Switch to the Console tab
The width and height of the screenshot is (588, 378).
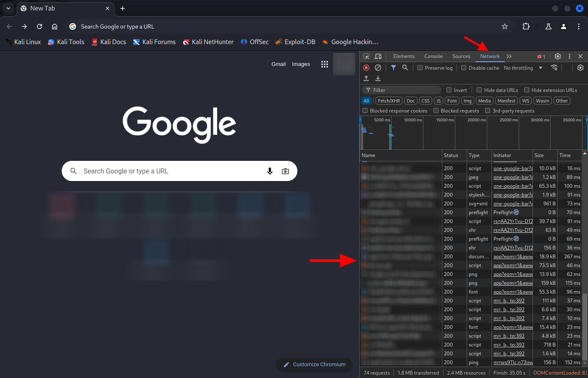click(x=433, y=56)
